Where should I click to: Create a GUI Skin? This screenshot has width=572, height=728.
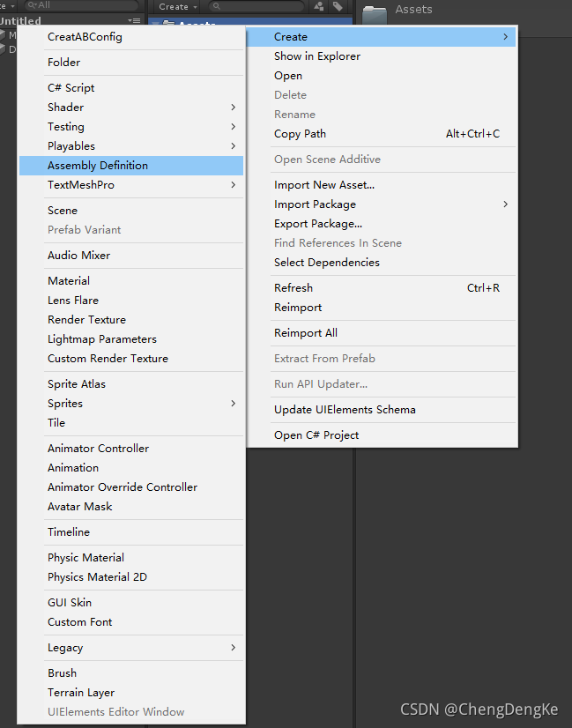tap(131, 603)
